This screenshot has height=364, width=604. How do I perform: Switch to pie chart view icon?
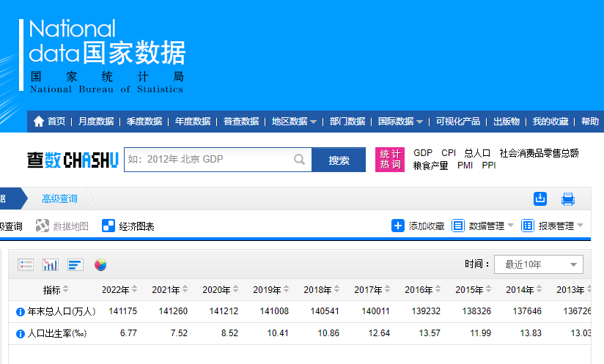100,264
